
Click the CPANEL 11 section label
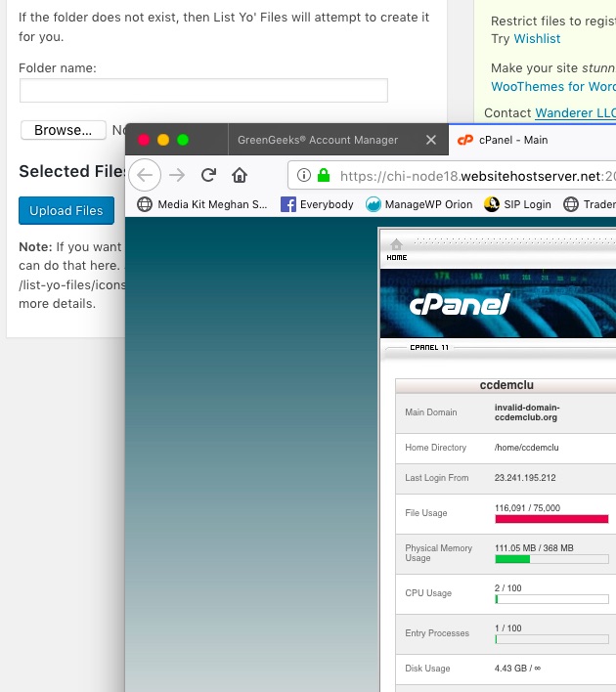[429, 348]
